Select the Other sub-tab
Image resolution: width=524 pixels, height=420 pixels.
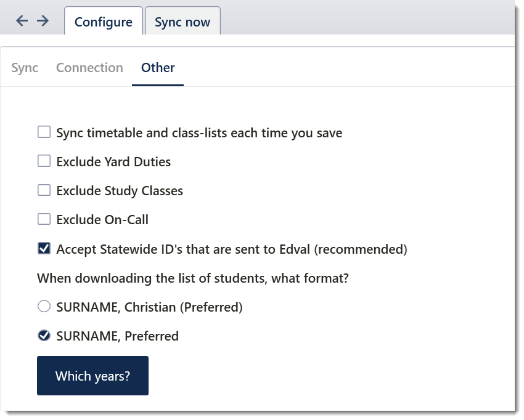pyautogui.click(x=158, y=68)
